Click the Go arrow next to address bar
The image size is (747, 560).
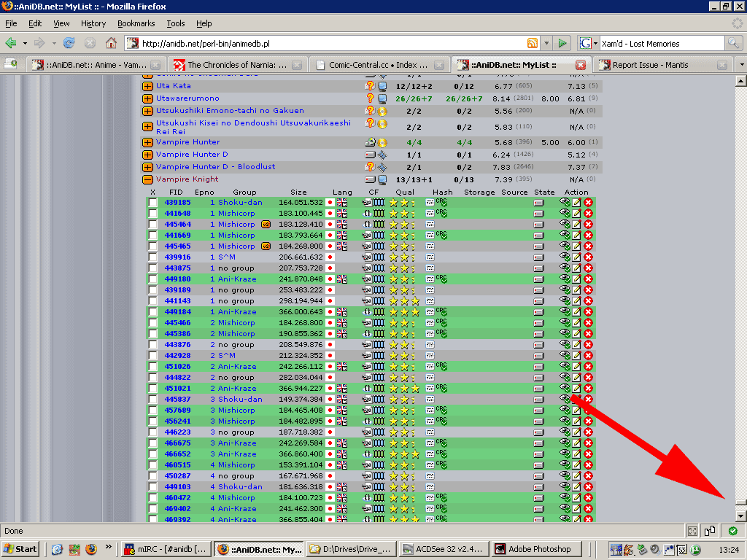coord(562,43)
